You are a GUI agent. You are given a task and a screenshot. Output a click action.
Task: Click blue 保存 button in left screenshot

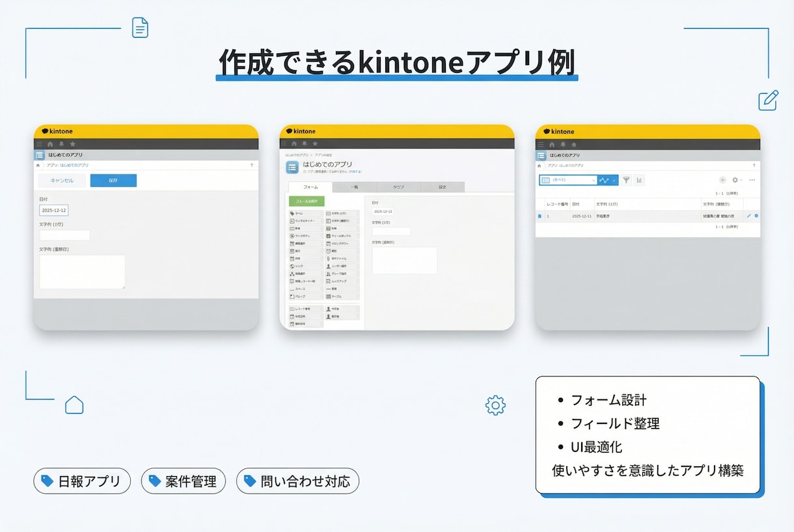click(x=113, y=180)
